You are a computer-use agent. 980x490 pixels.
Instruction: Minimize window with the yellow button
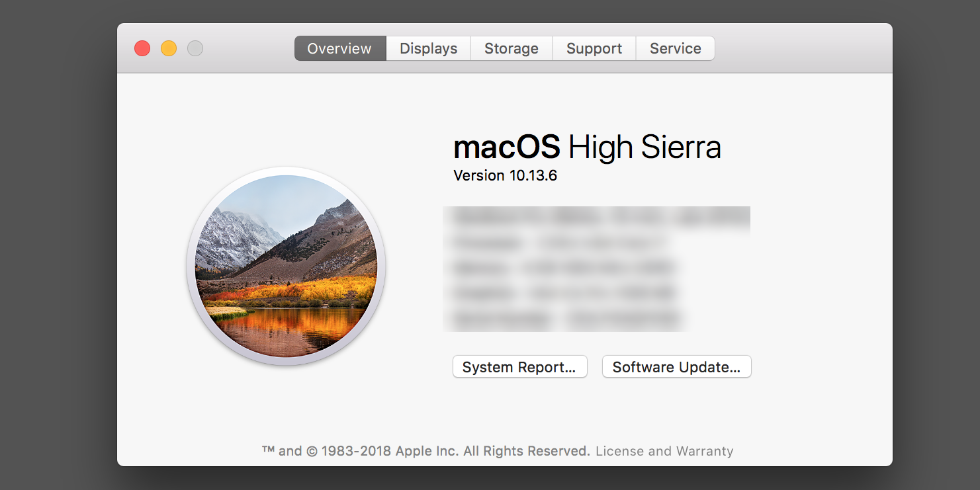[x=169, y=48]
